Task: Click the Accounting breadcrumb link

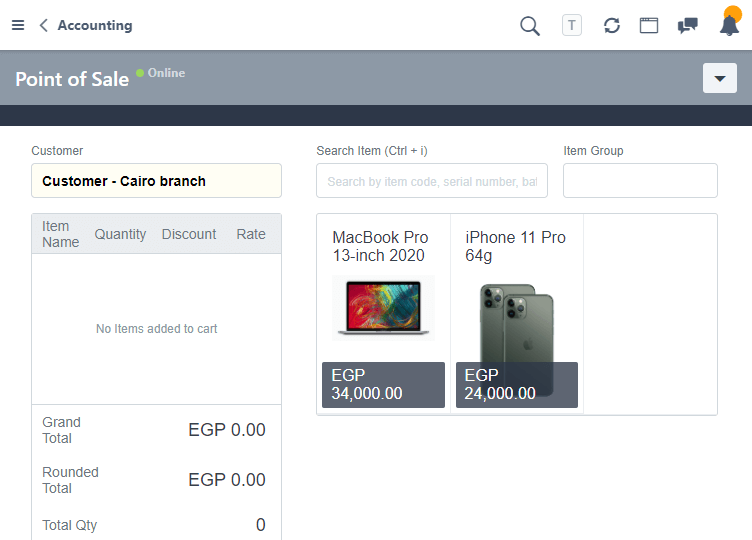Action: tap(95, 25)
